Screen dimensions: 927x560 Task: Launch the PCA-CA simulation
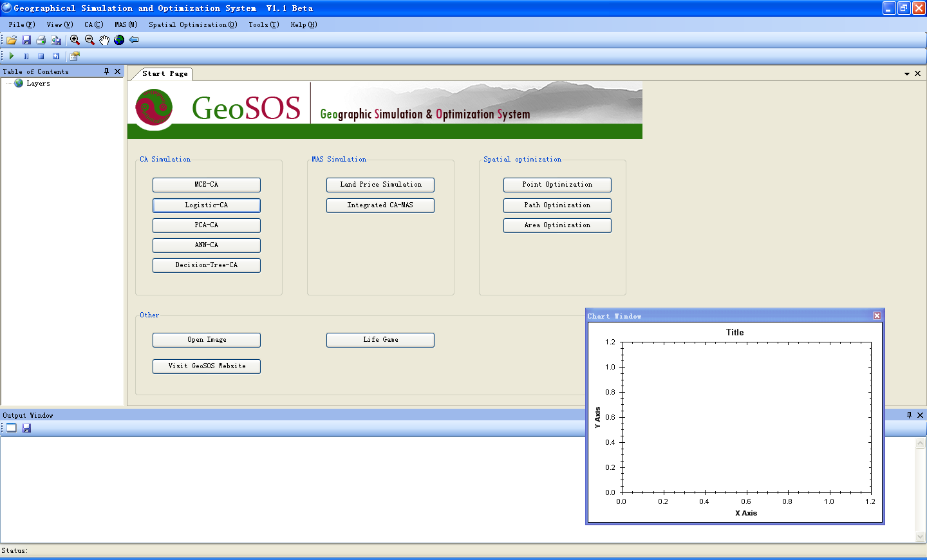tap(207, 225)
